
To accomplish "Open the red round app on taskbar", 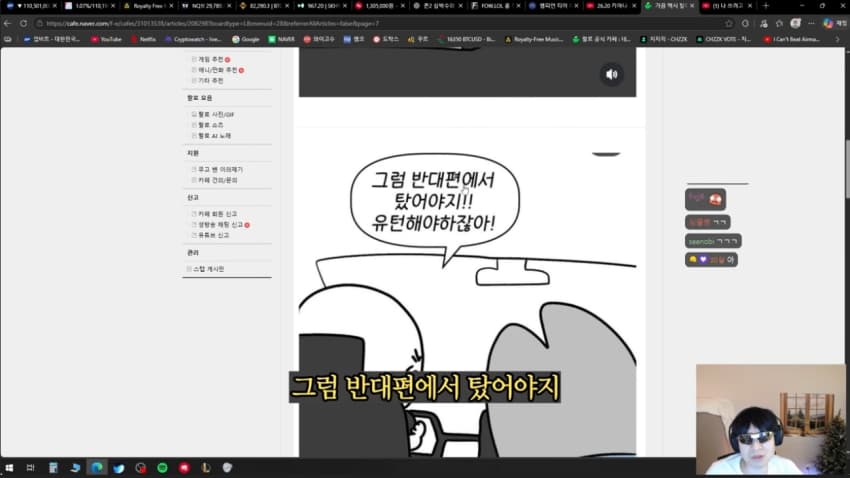I will [x=184, y=468].
